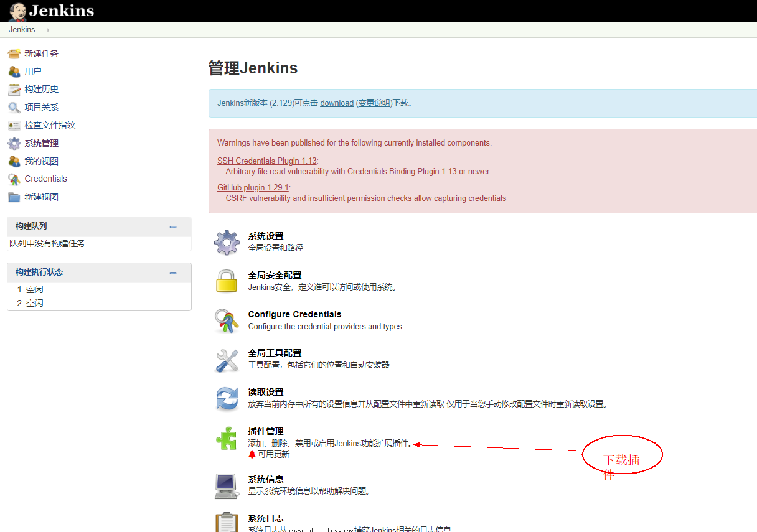Click the Credentials keys icon in sidebar

(14, 179)
